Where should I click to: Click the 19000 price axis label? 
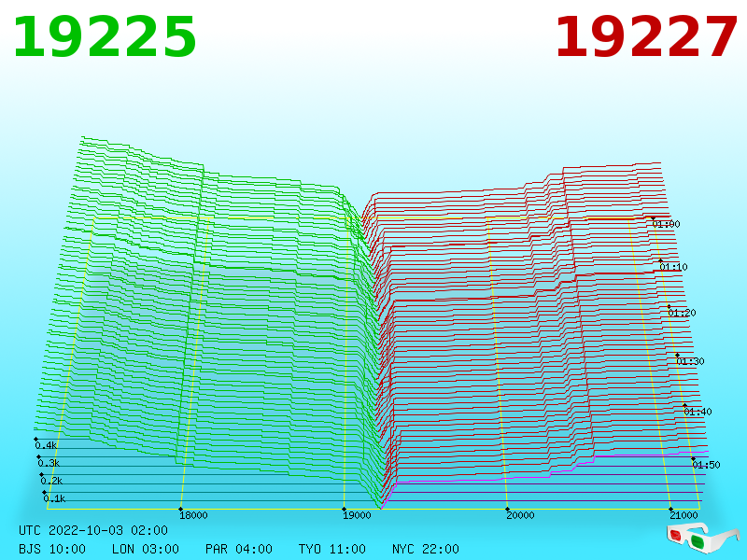[357, 515]
